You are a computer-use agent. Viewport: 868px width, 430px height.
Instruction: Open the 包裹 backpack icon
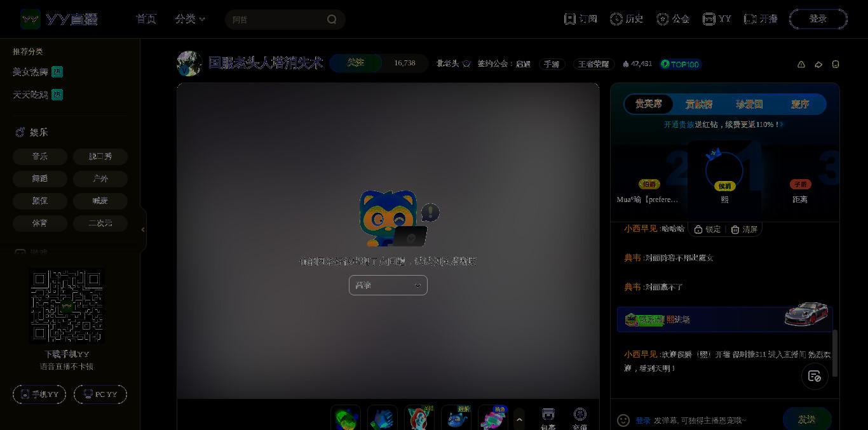point(548,419)
